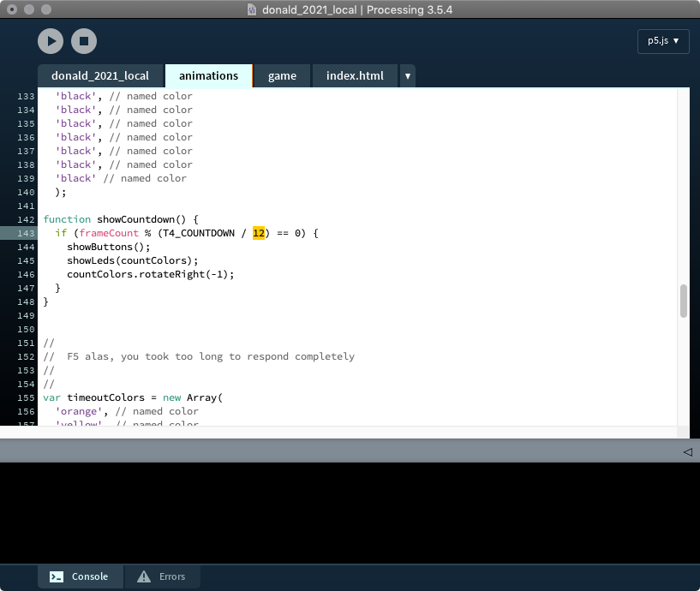Click the vertical editor scrollbar thumb
The height and width of the screenshot is (591, 700).
684,301
